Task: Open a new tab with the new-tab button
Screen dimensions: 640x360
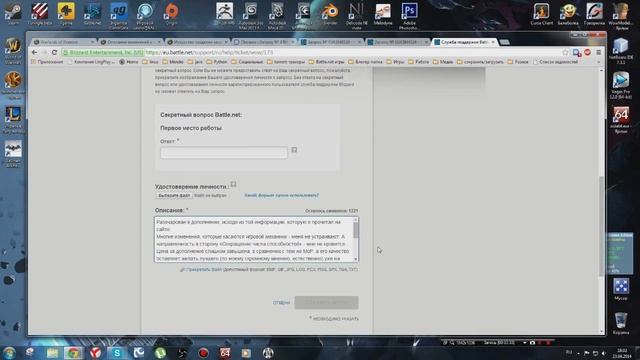Action: (504, 42)
